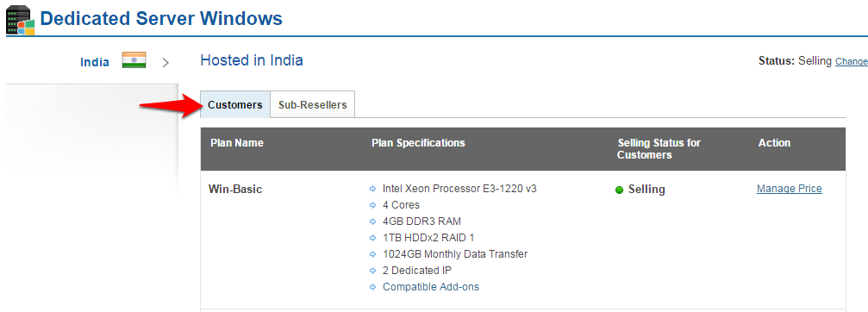This screenshot has height=312, width=868.
Task: Click arrow bullet beside 2 Dedicated IP
Action: click(372, 271)
